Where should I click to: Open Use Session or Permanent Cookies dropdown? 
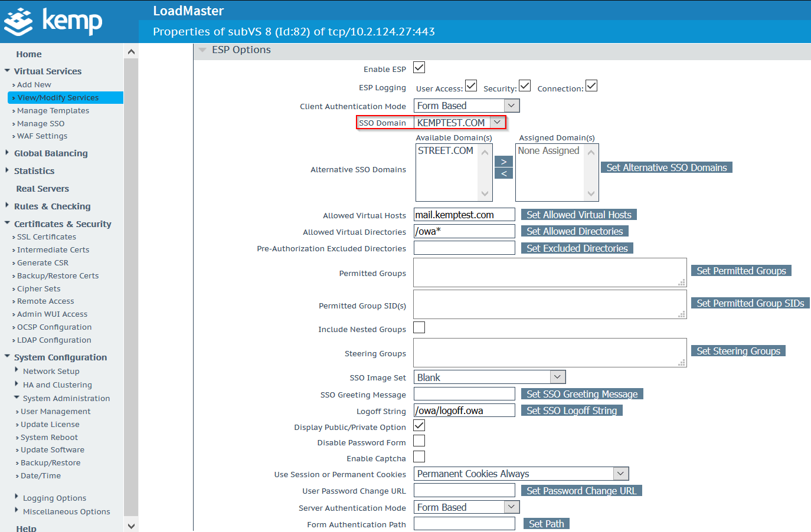click(521, 474)
